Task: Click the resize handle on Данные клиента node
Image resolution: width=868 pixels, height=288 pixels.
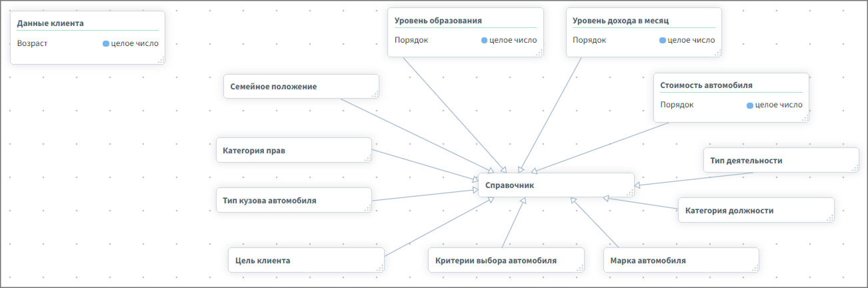Action: (161, 60)
